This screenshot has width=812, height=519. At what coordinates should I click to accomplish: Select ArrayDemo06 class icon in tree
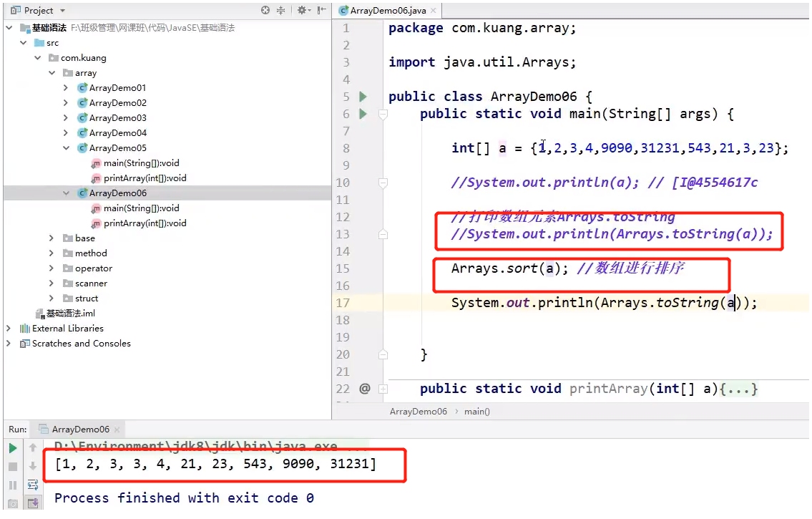click(x=82, y=193)
